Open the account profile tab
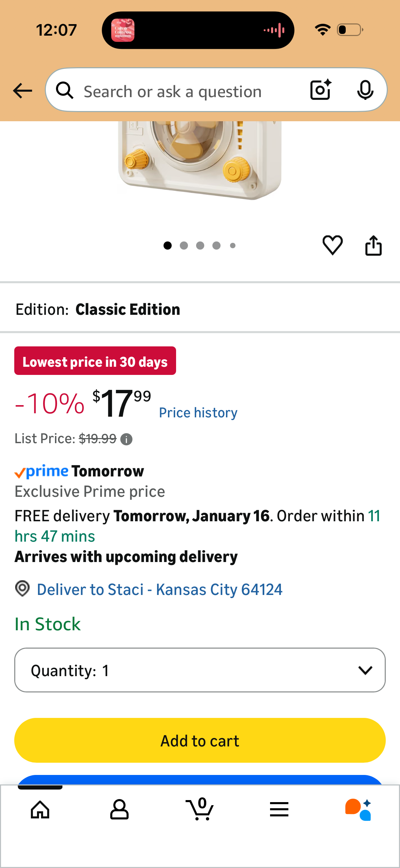Screen dimensions: 400x868 click(x=119, y=810)
